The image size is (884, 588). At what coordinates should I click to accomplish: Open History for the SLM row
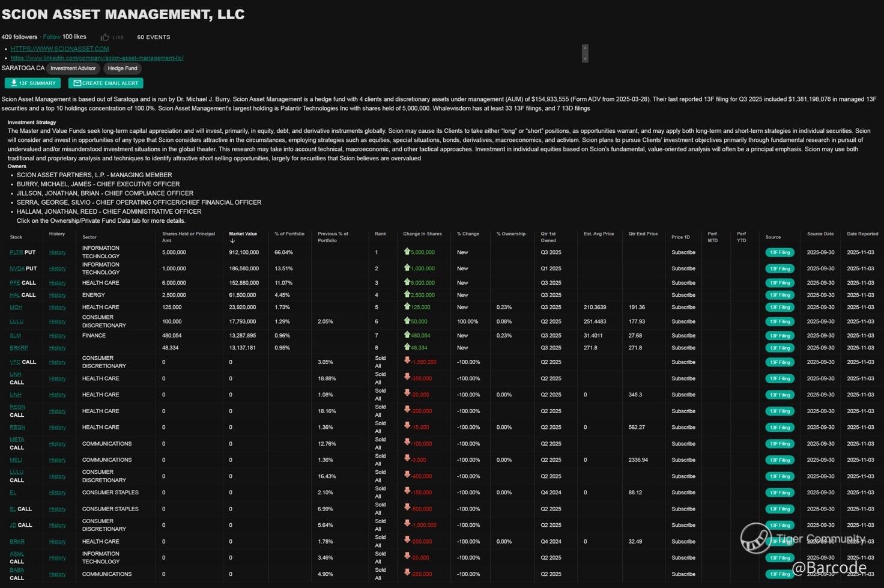(57, 336)
